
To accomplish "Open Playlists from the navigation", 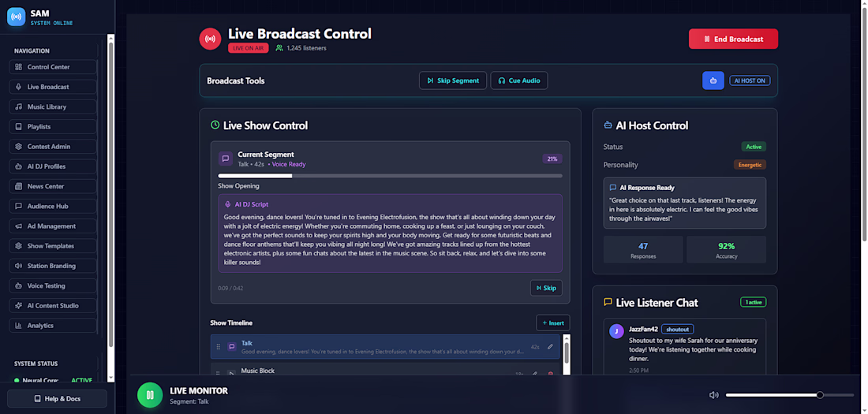I will click(53, 127).
